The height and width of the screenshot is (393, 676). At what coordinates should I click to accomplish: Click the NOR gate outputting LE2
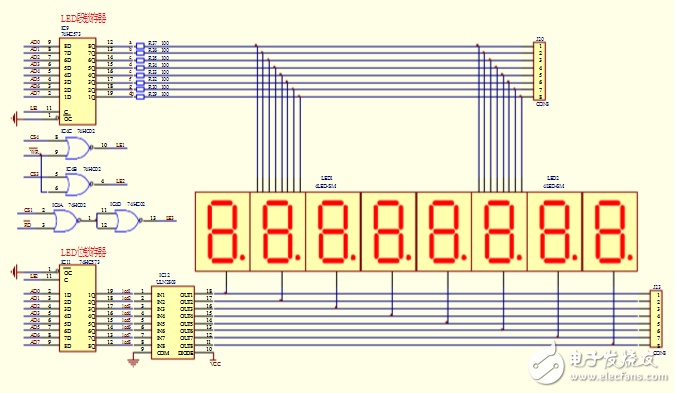(x=78, y=184)
